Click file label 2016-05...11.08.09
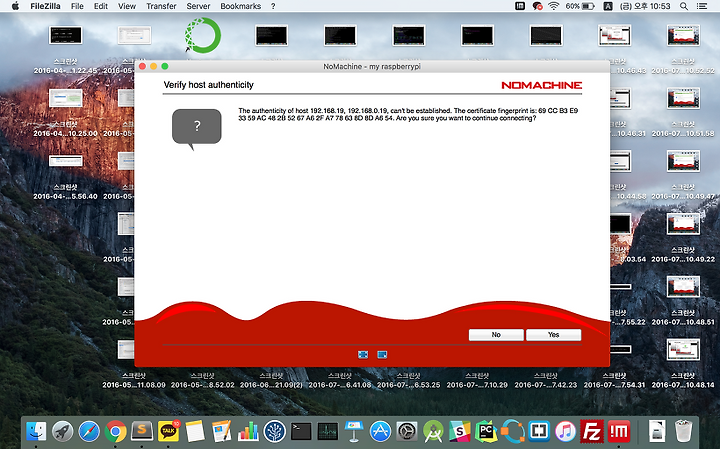 point(134,385)
